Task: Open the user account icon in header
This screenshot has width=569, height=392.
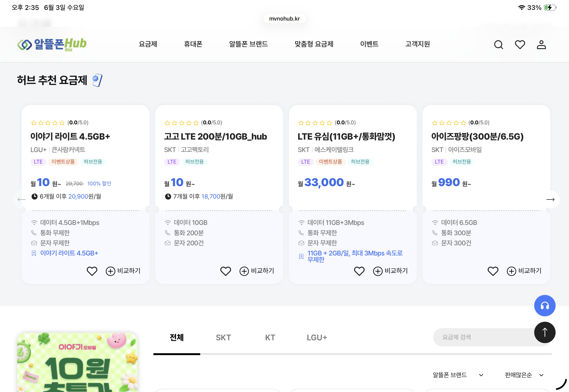Action: (x=541, y=44)
